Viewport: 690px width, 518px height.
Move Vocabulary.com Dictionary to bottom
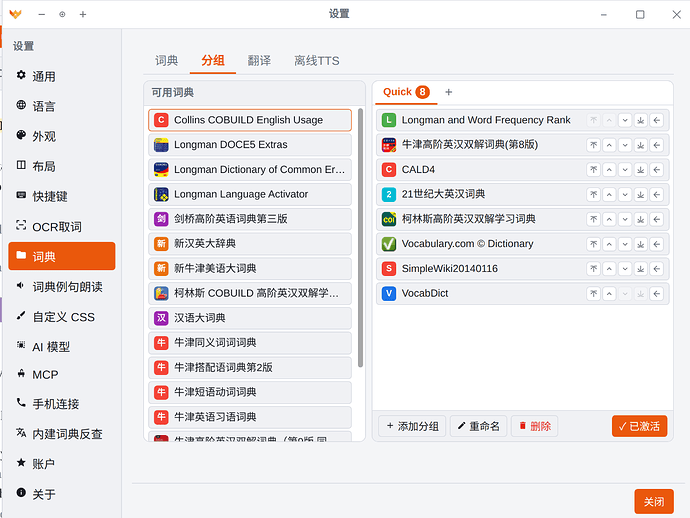coord(641,244)
